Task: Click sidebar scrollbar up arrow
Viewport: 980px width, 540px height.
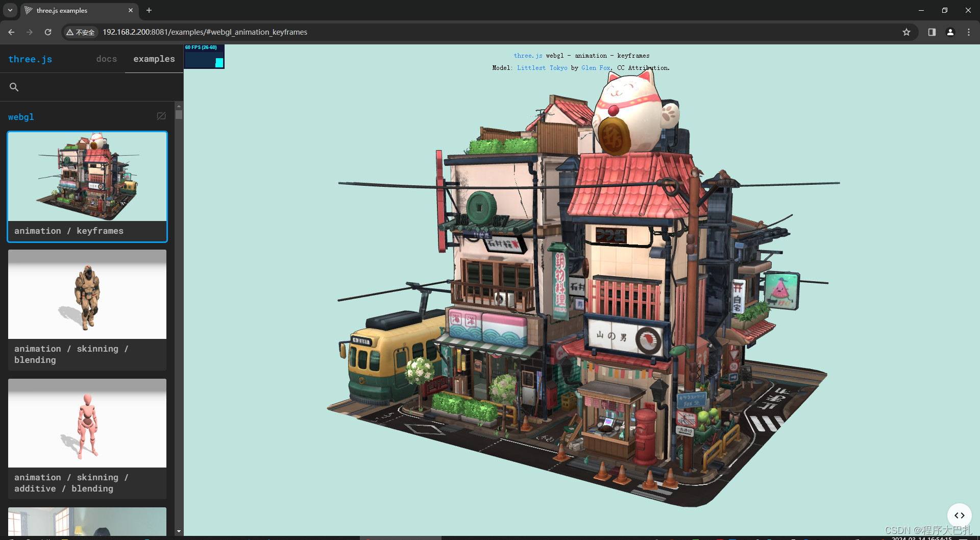Action: tap(179, 106)
